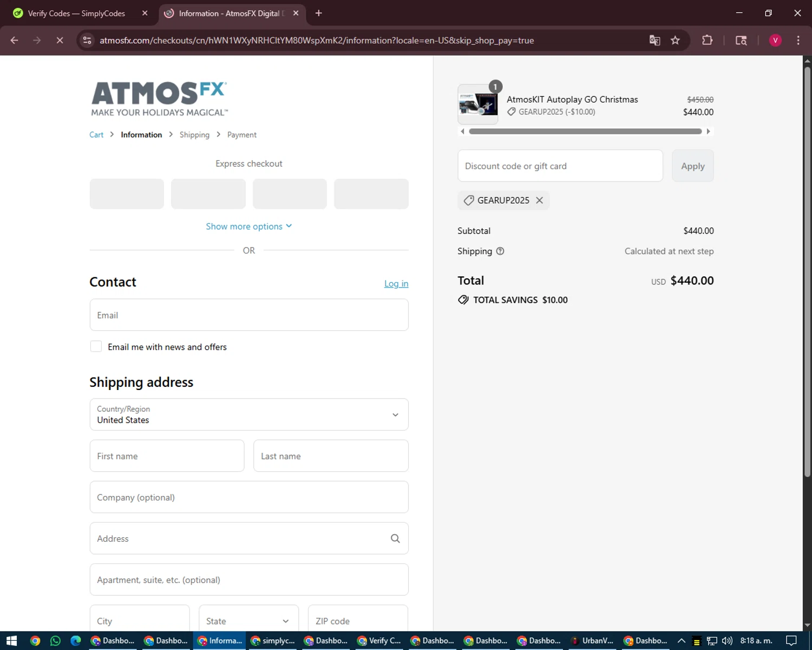Image resolution: width=812 pixels, height=650 pixels.
Task: Focus the Email input field
Action: tap(249, 315)
